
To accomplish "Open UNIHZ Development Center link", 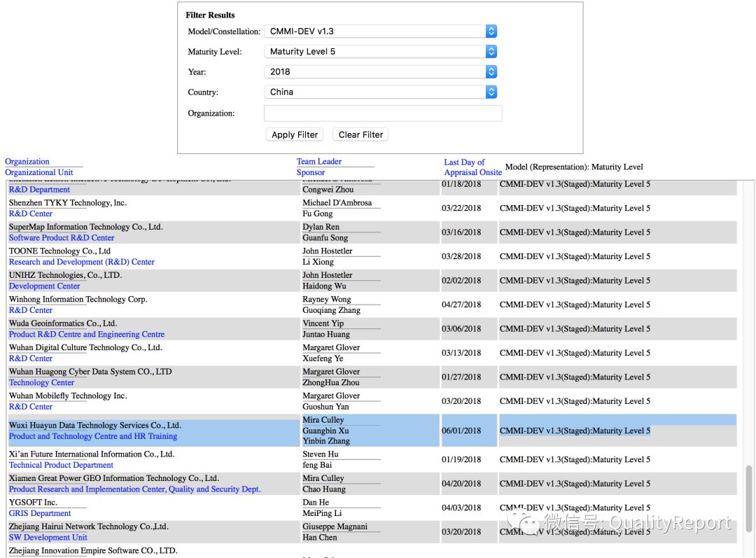I will point(44,286).
